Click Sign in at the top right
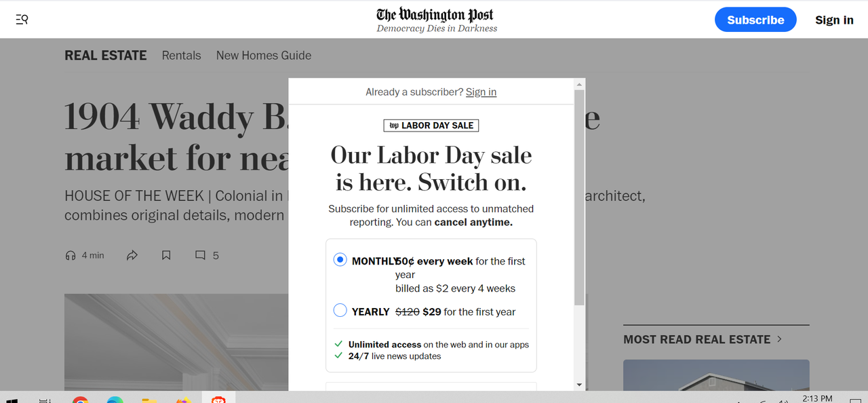This screenshot has width=868, height=403. pos(834,20)
